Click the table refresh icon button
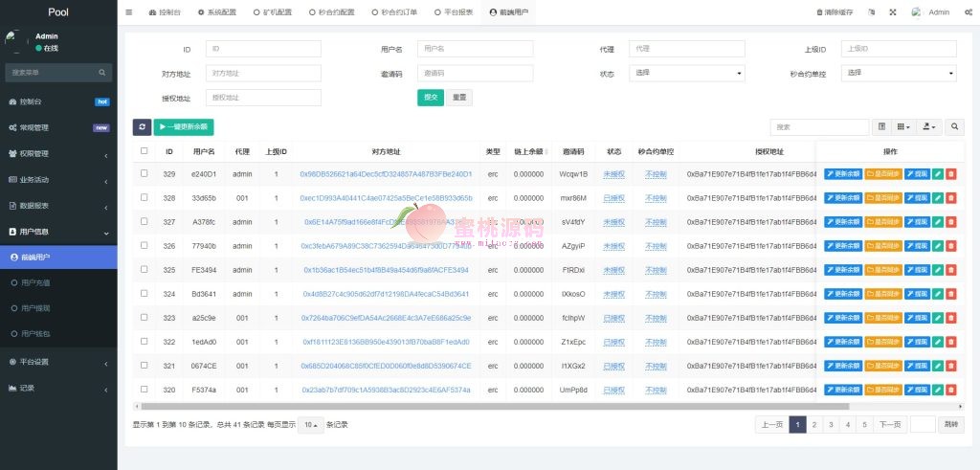 click(142, 126)
